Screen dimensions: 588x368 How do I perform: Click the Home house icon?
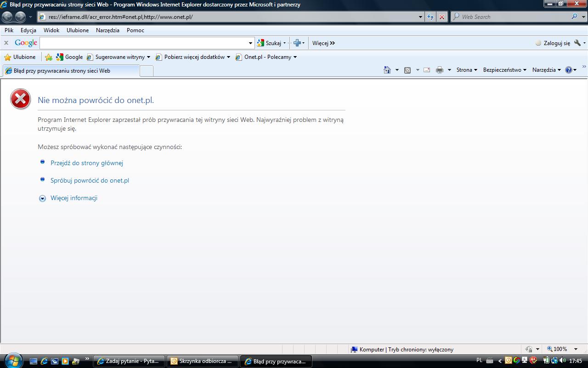(x=387, y=70)
